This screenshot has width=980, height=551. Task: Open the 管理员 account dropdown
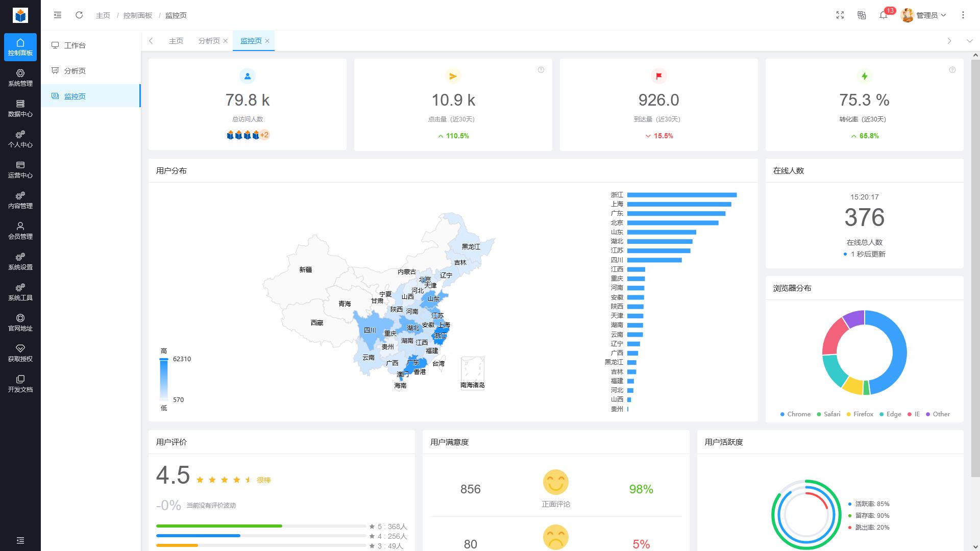click(x=925, y=15)
